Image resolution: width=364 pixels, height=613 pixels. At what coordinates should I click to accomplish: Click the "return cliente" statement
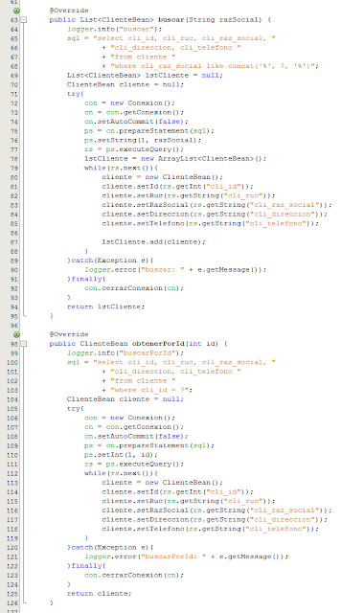pos(100,594)
